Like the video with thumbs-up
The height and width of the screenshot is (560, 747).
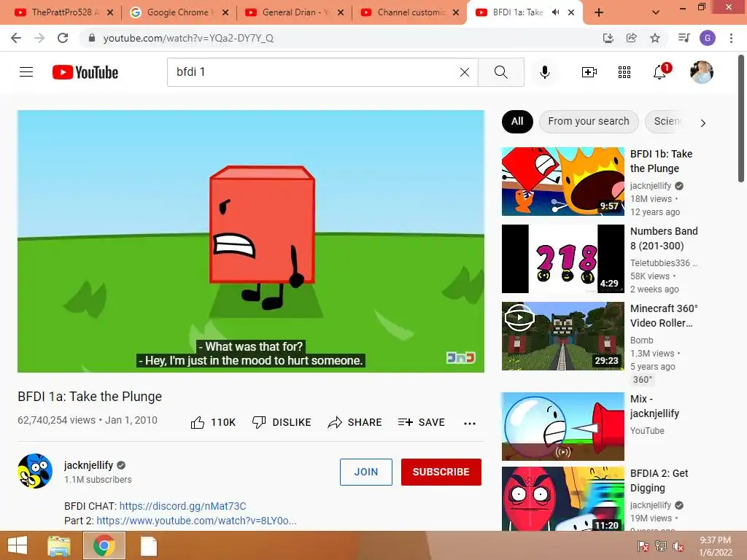[213, 422]
